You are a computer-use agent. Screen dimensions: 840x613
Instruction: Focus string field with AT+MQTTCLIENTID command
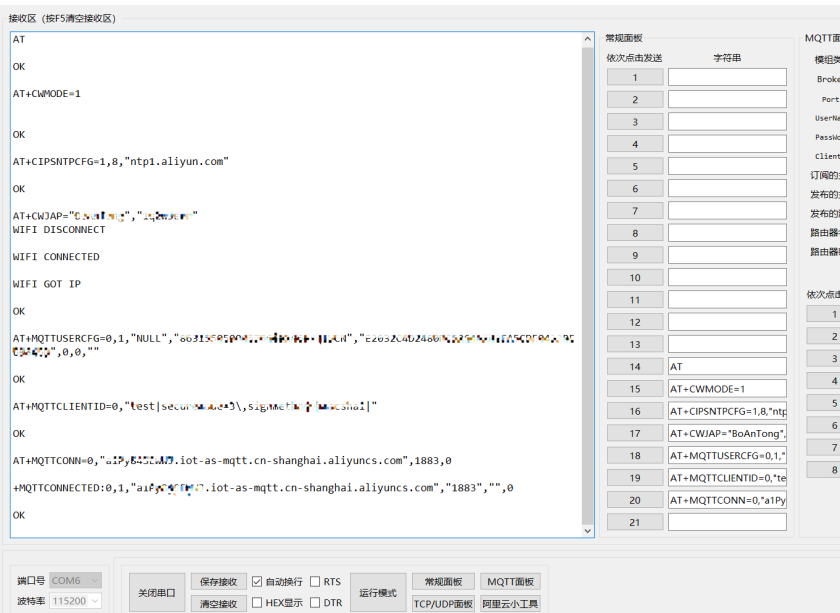727,478
